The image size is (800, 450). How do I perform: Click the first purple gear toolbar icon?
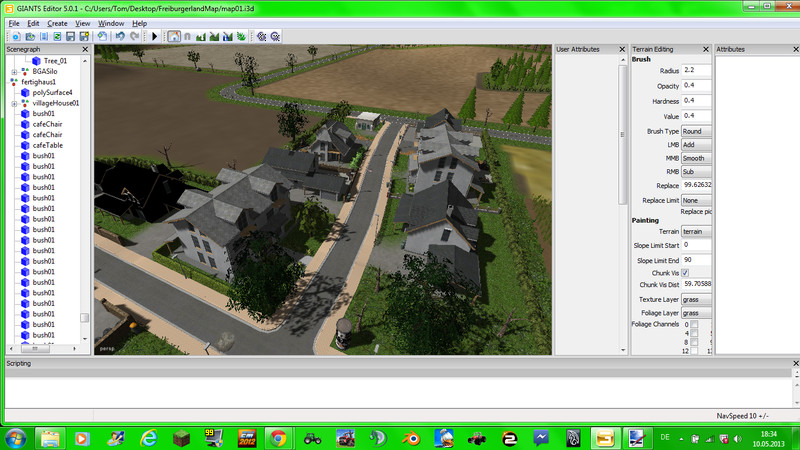tap(262, 36)
